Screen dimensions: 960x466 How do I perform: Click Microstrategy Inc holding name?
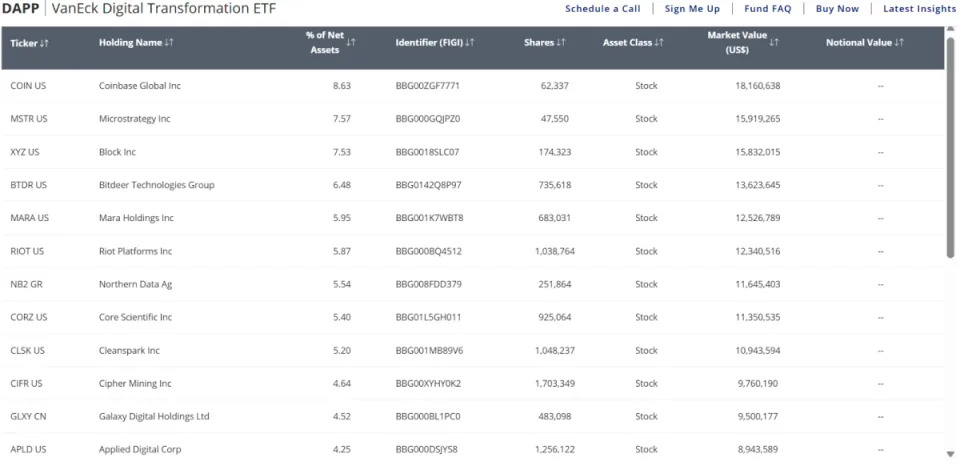(135, 119)
